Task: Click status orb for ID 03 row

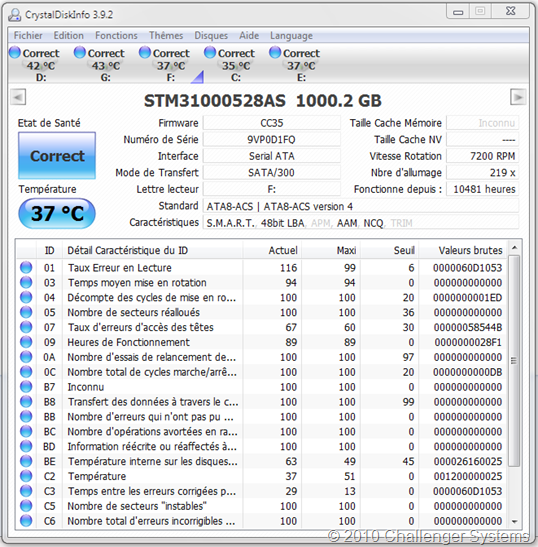Action: pyautogui.click(x=26, y=283)
